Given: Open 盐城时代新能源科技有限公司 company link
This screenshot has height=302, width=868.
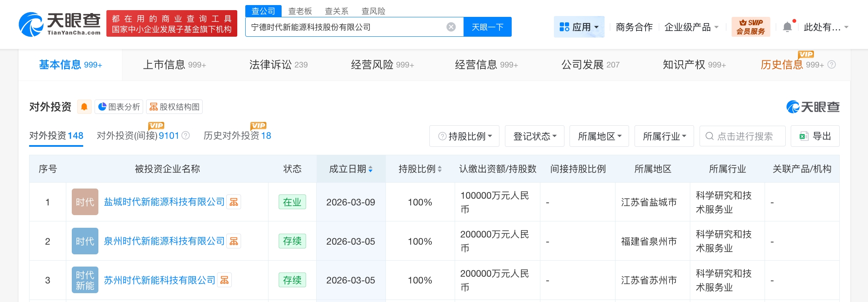Looking at the screenshot, I should [x=164, y=202].
